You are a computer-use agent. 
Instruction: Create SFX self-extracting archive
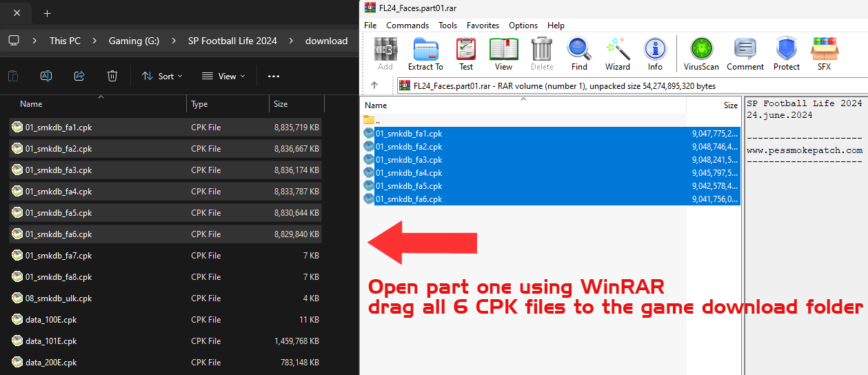point(824,54)
